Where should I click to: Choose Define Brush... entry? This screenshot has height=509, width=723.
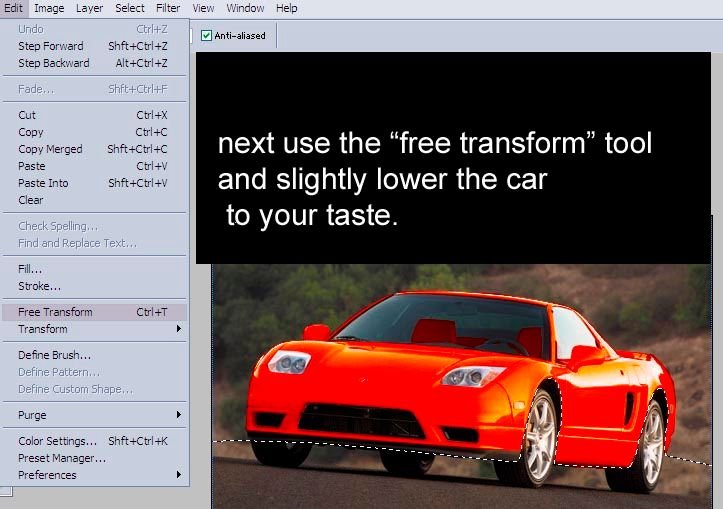95,355
